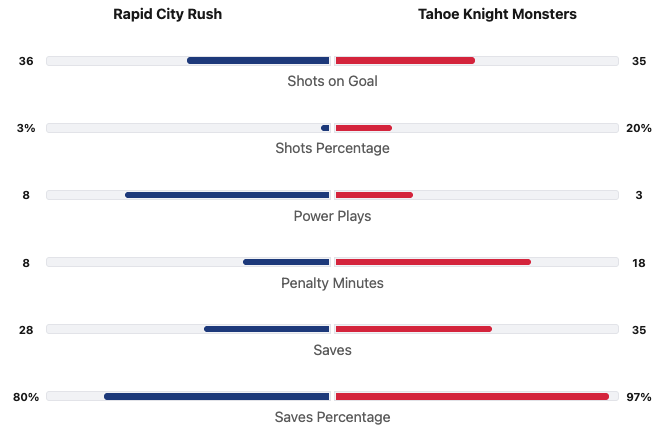Click Tahoe's 97% saves percentage value

pyautogui.click(x=638, y=397)
